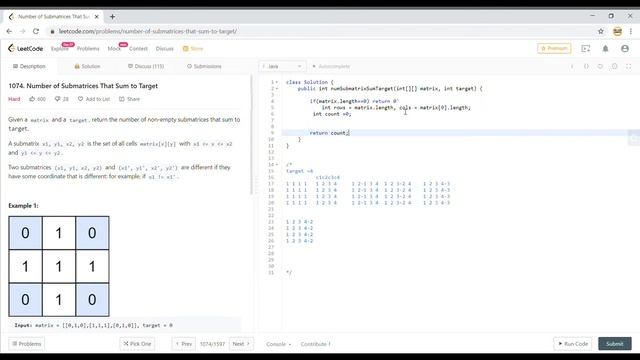This screenshot has width=640, height=360.
Task: Click the feedback widget on the editor's right edge
Action: click(x=634, y=139)
